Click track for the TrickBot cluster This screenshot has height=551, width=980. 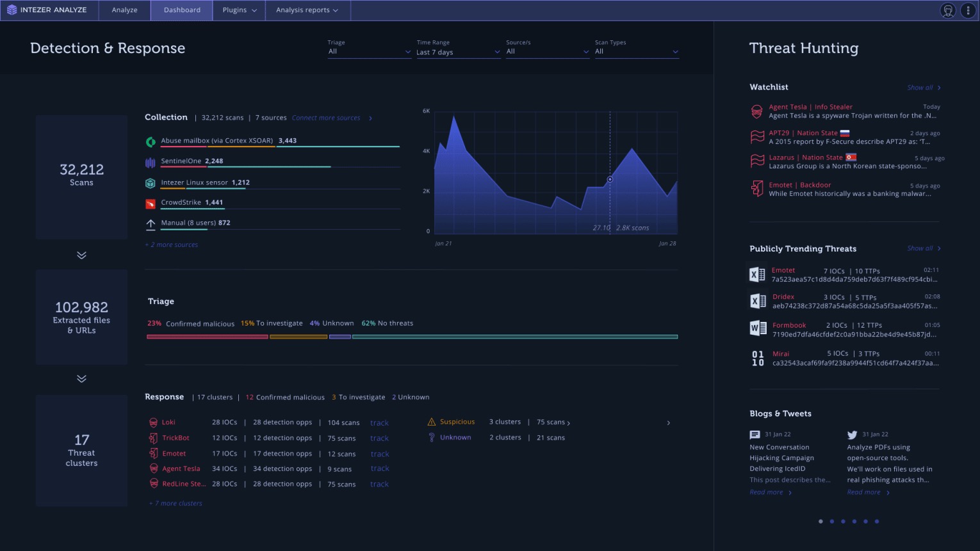pos(379,438)
